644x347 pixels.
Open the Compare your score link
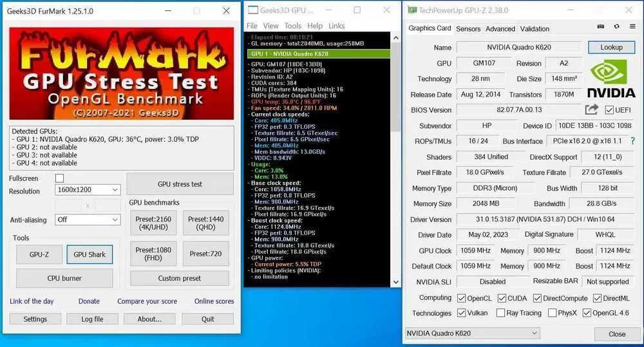[x=147, y=301]
